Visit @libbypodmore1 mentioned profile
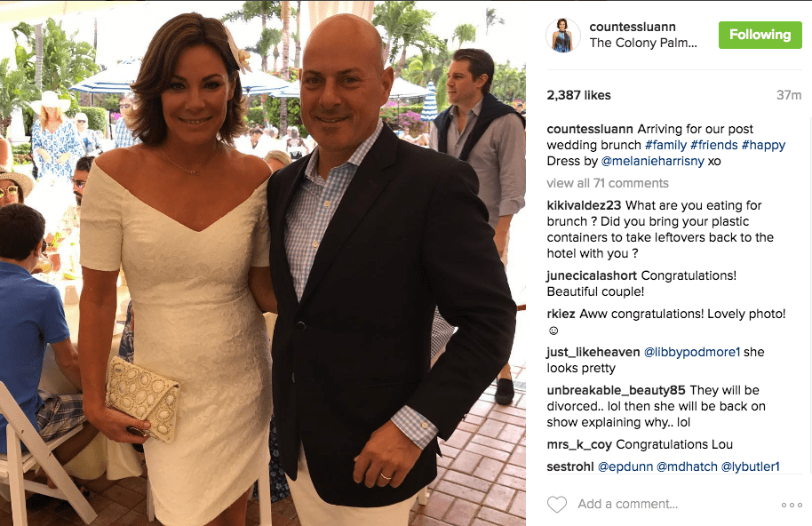812x526 pixels. coord(692,352)
